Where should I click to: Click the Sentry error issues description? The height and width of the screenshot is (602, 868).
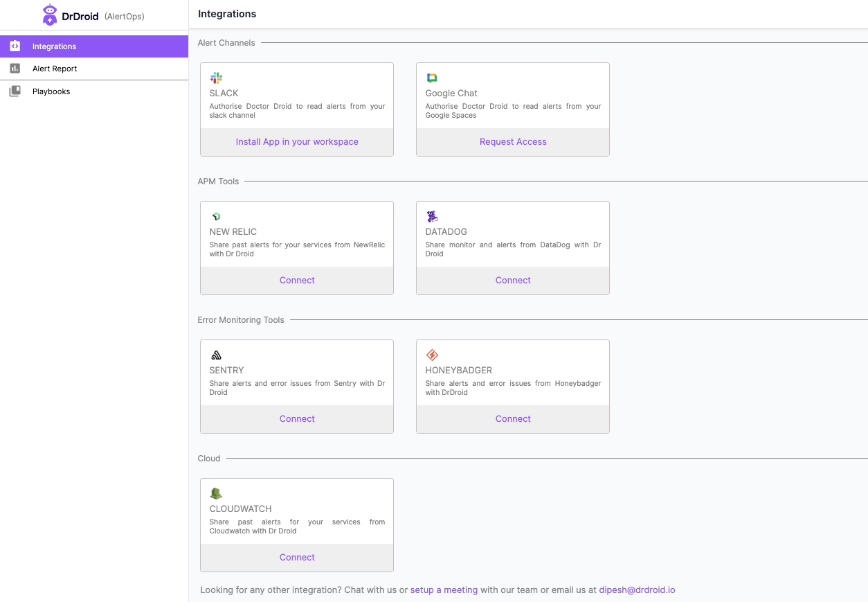coord(297,388)
